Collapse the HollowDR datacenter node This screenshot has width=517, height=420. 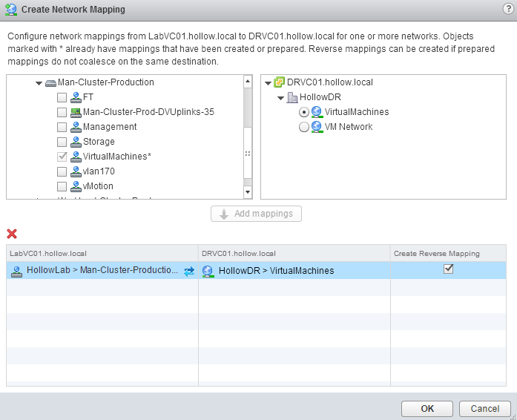click(x=281, y=97)
